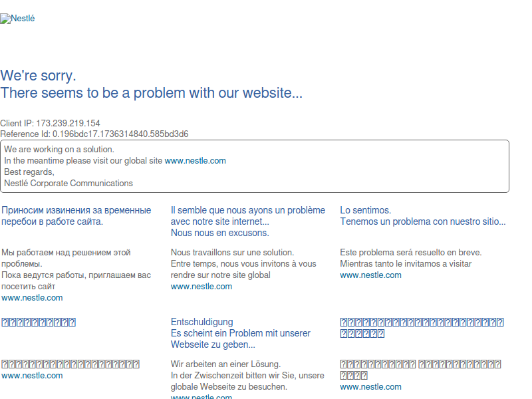
Task: Open www.nestle.com link under Russian text
Action: tap(32, 298)
